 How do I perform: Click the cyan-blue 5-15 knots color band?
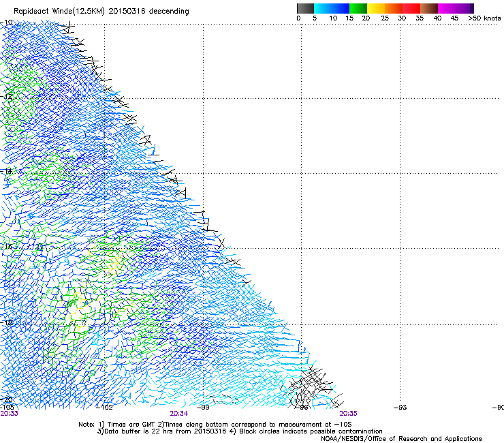pos(332,8)
